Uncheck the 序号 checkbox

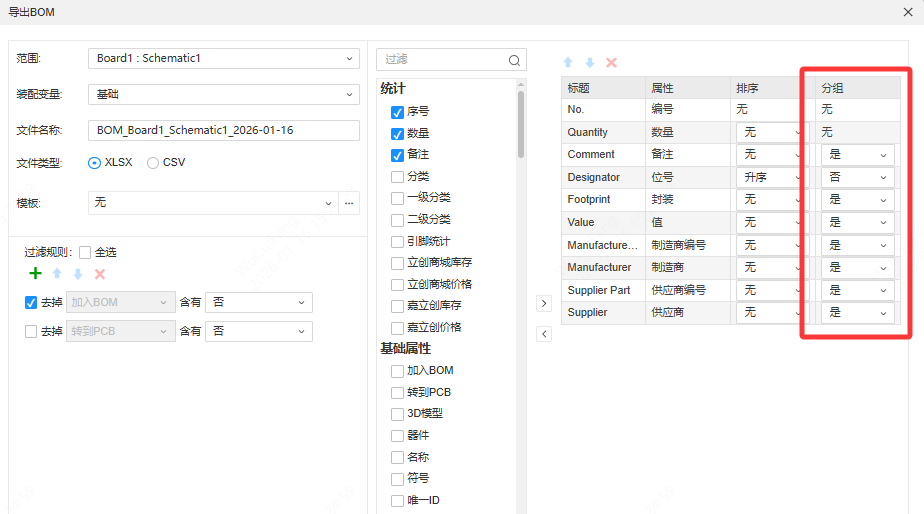coord(397,111)
